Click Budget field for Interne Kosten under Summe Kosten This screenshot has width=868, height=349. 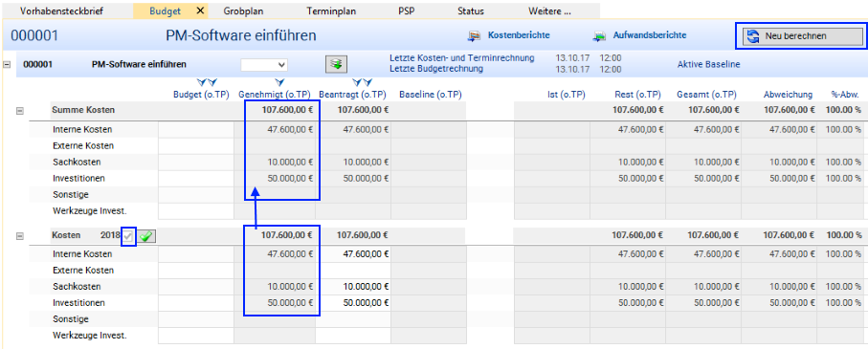click(196, 130)
